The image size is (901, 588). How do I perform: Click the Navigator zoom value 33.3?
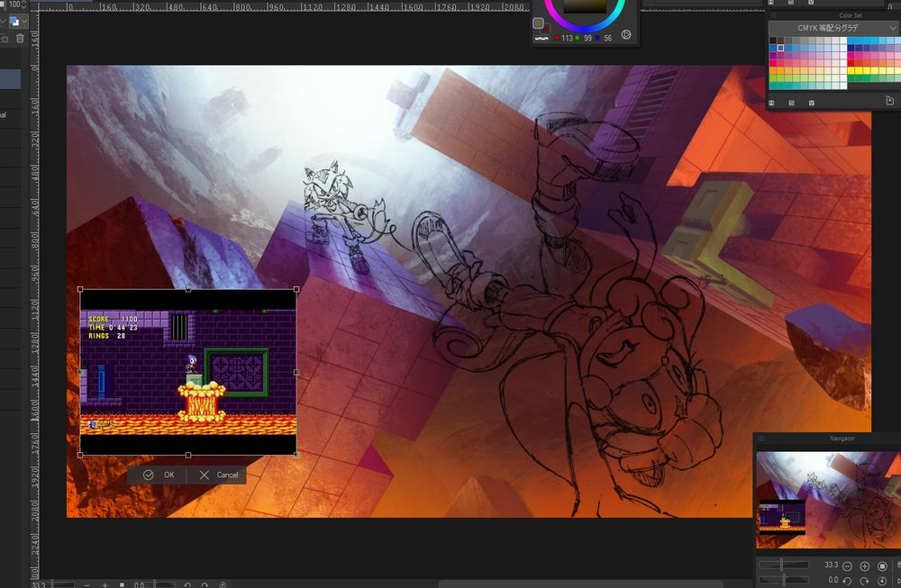831,565
